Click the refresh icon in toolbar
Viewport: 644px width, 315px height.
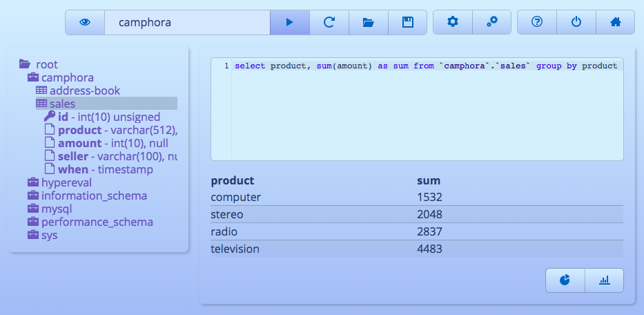(x=329, y=22)
